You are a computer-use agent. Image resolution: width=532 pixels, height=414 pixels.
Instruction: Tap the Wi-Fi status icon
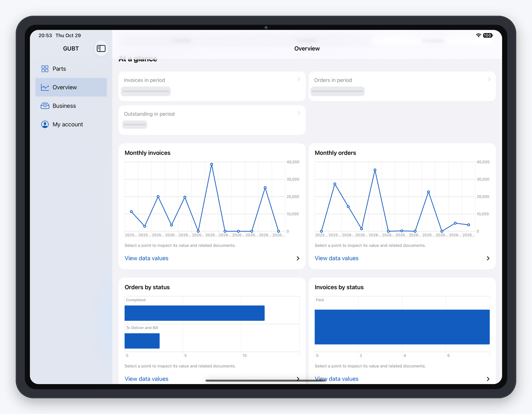point(478,35)
